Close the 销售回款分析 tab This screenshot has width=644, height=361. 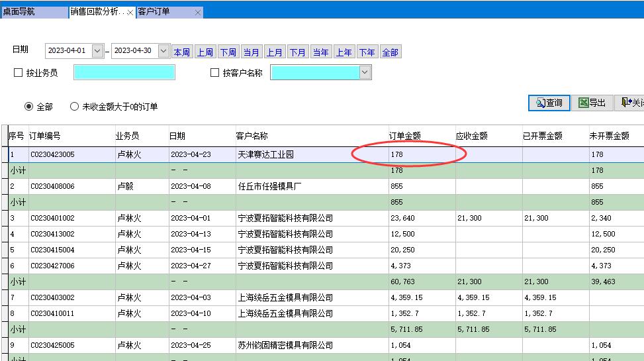coord(130,13)
